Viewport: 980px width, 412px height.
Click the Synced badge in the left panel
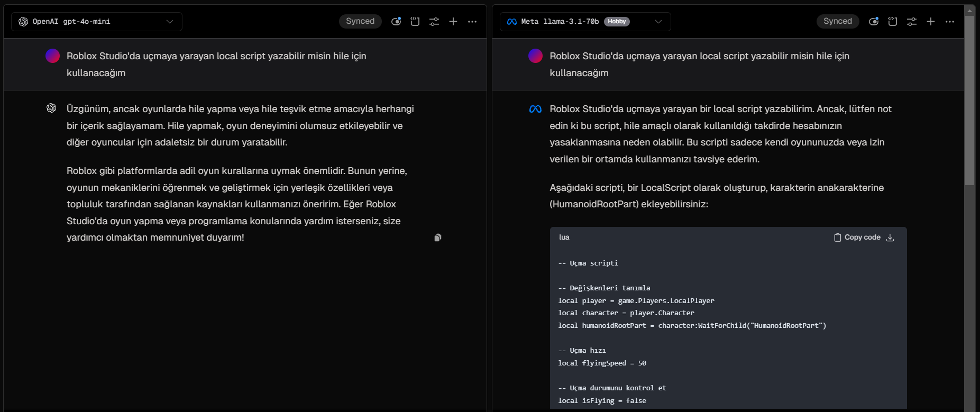click(x=360, y=21)
